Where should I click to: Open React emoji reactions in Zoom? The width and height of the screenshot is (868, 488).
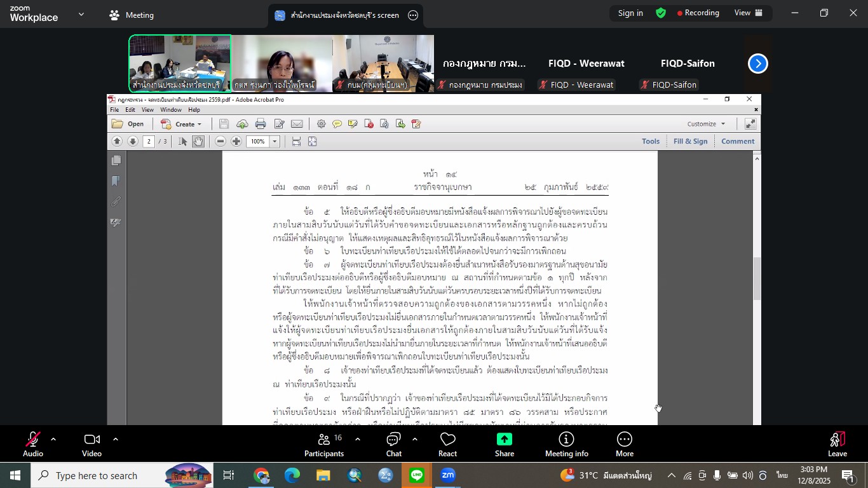(x=447, y=444)
